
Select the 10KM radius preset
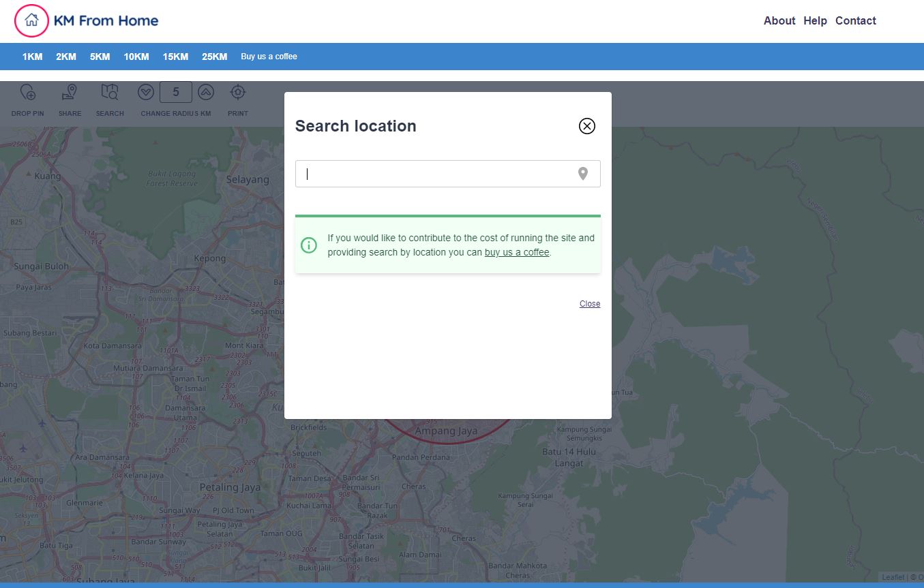point(136,57)
